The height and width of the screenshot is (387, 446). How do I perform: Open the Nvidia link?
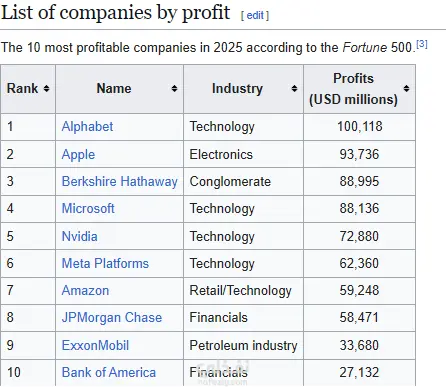80,236
